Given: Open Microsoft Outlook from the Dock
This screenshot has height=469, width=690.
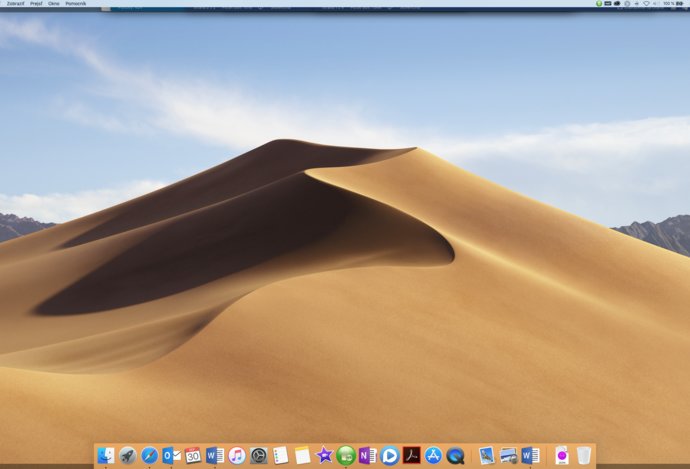Looking at the screenshot, I should 171,455.
